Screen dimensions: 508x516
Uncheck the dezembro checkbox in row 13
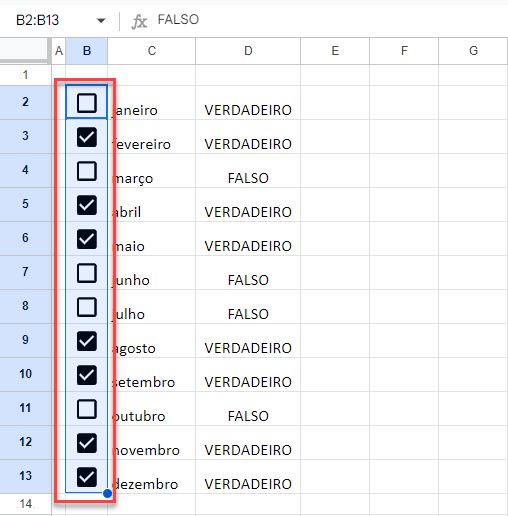point(87,477)
